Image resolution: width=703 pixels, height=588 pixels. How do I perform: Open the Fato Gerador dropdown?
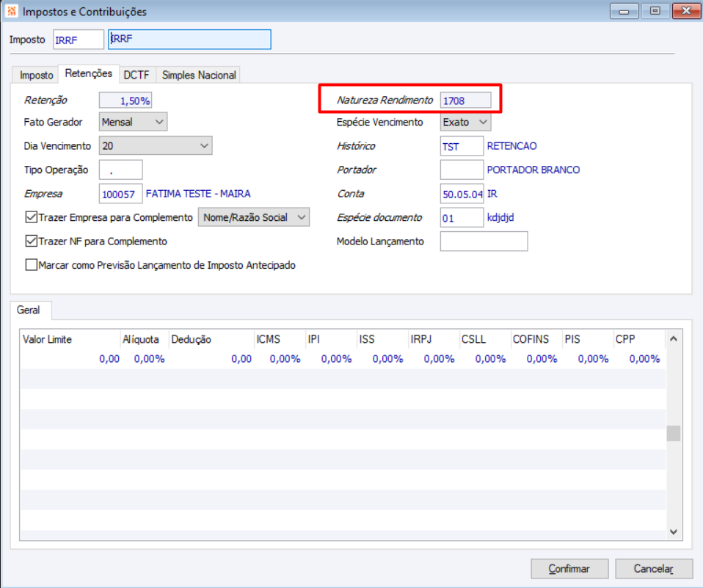pos(133,122)
